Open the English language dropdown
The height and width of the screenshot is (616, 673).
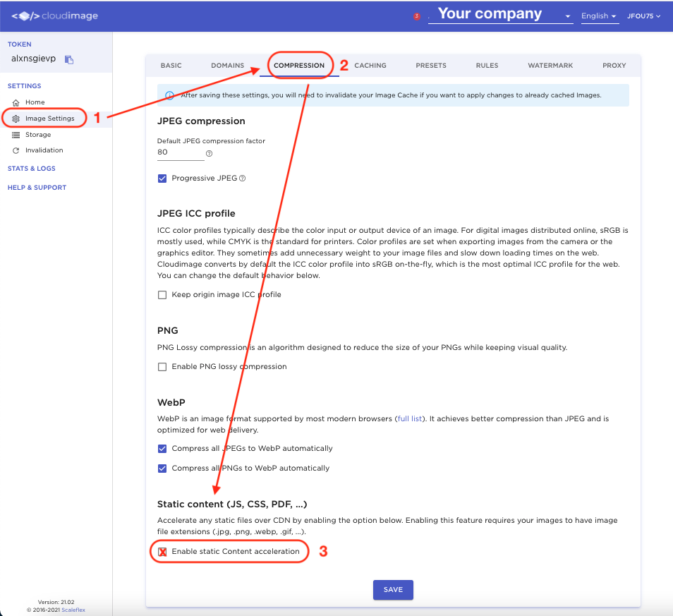[599, 16]
